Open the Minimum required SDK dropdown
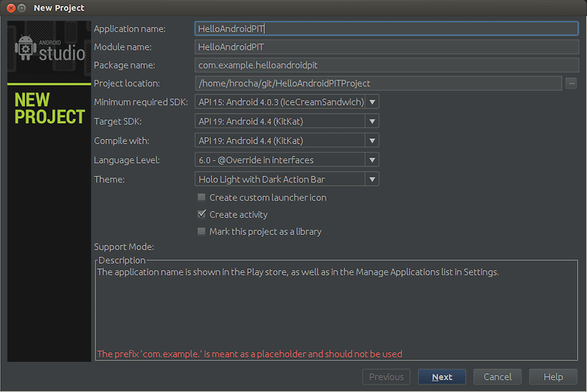This screenshot has height=392, width=587. [x=287, y=102]
